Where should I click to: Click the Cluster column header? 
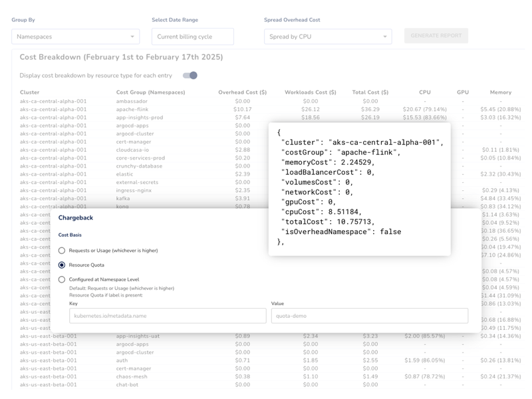point(29,92)
